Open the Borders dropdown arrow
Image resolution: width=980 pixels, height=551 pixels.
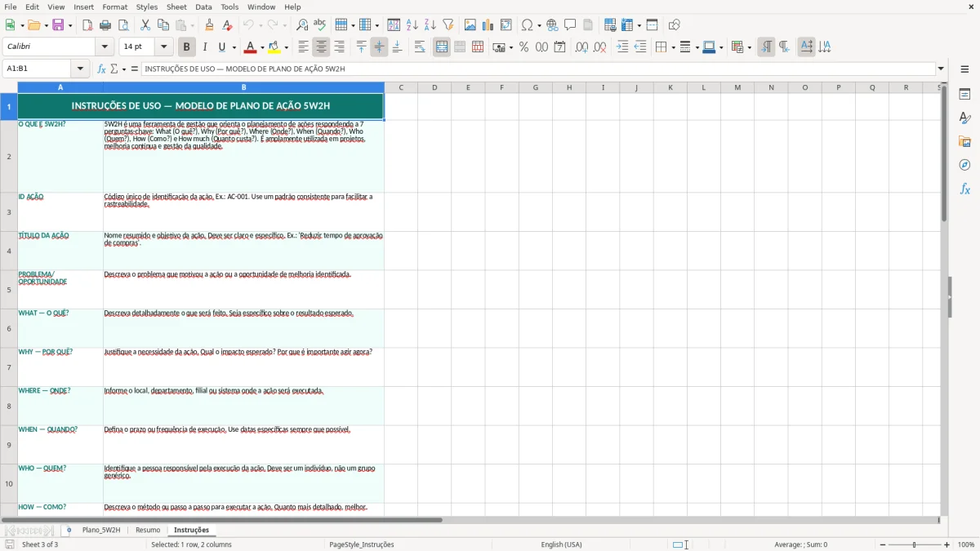point(672,47)
